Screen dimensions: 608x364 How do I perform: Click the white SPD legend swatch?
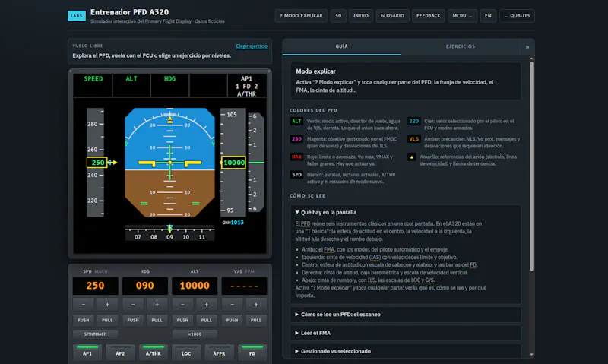296,175
